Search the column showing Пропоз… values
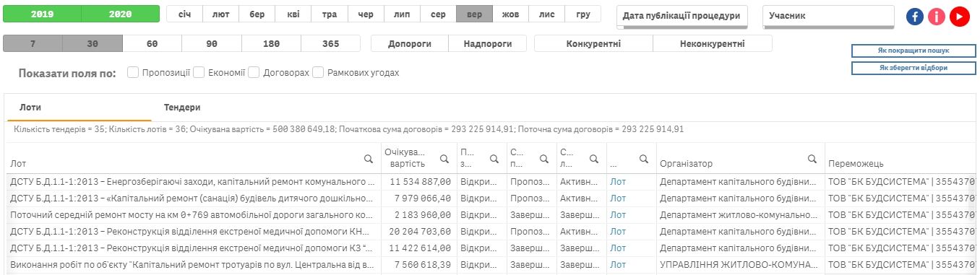The height and width of the screenshot is (275, 980). coord(543,159)
